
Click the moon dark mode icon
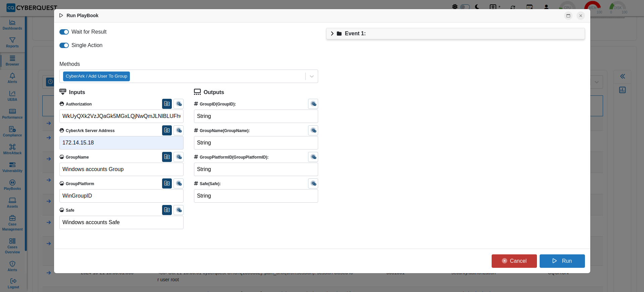477,7
